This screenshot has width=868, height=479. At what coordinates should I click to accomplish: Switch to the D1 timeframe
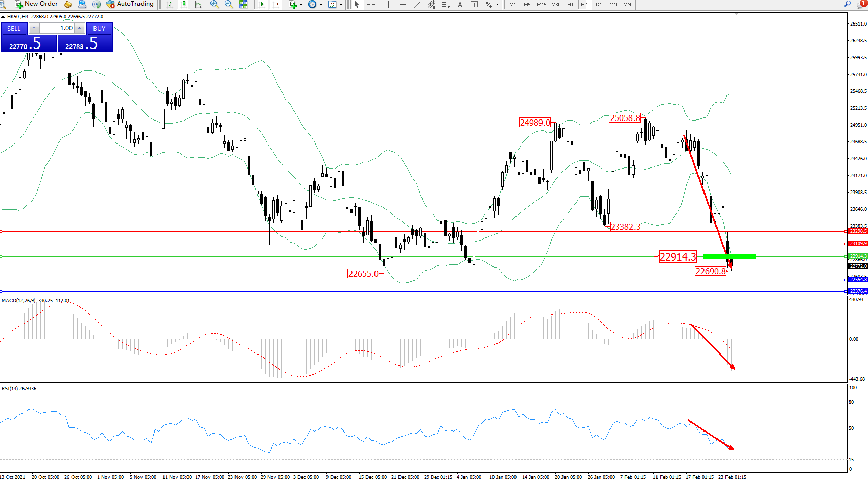[599, 4]
